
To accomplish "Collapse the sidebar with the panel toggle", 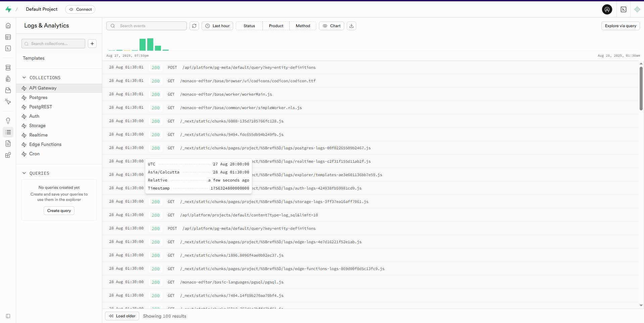I will point(8,316).
